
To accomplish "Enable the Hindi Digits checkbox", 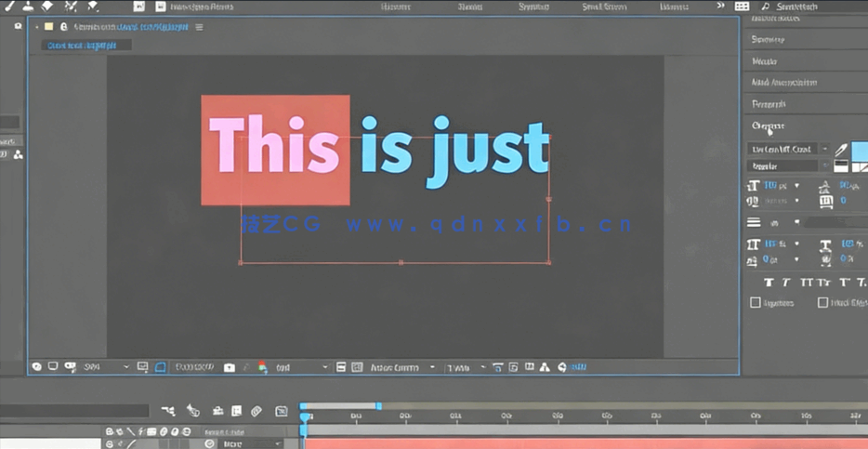I will click(x=822, y=302).
